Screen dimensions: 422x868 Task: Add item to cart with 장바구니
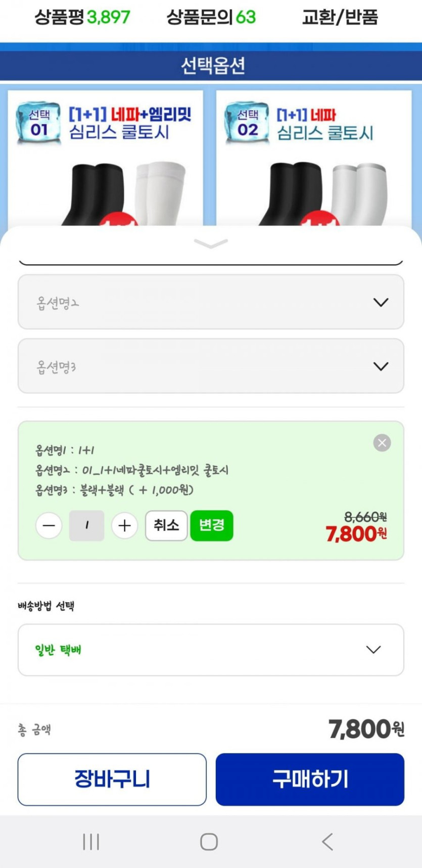pyautogui.click(x=112, y=779)
